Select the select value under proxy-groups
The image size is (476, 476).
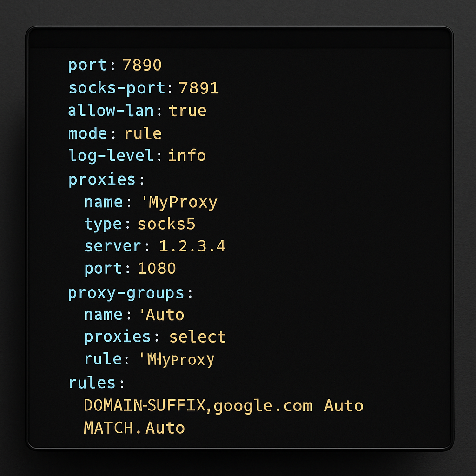tap(197, 337)
